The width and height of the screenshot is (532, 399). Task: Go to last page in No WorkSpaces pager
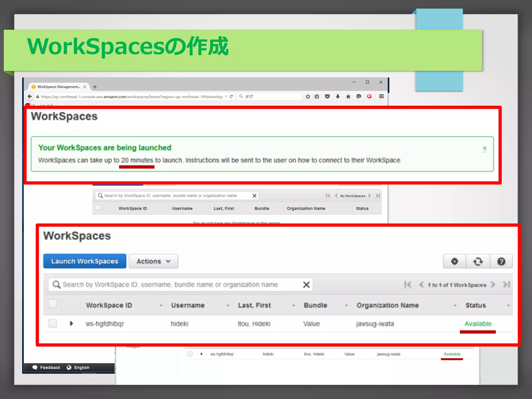click(x=378, y=196)
